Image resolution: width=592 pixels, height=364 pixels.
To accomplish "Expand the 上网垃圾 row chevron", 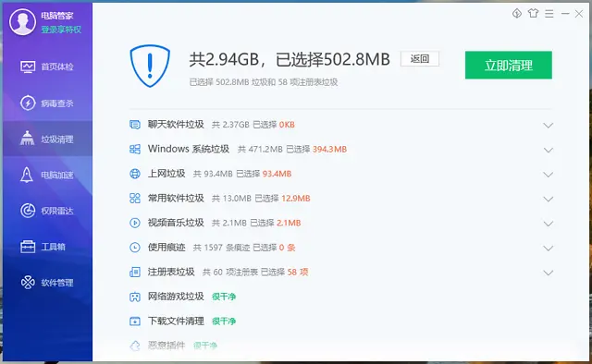I will 548,175.
